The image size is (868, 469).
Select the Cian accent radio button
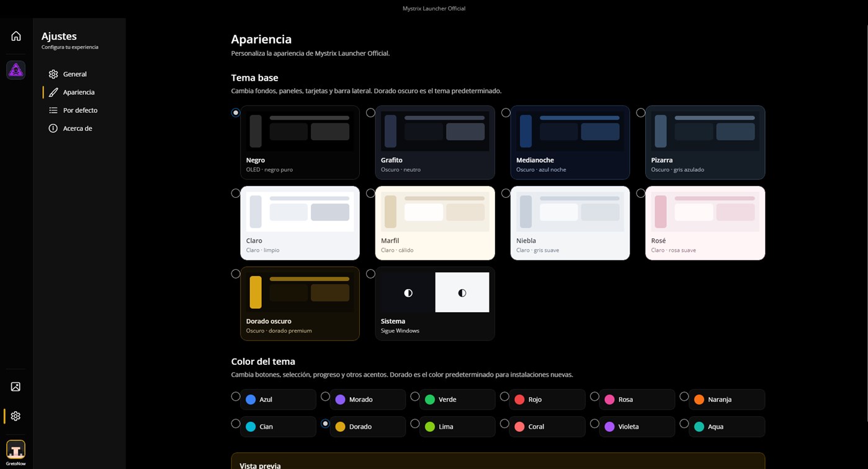236,424
